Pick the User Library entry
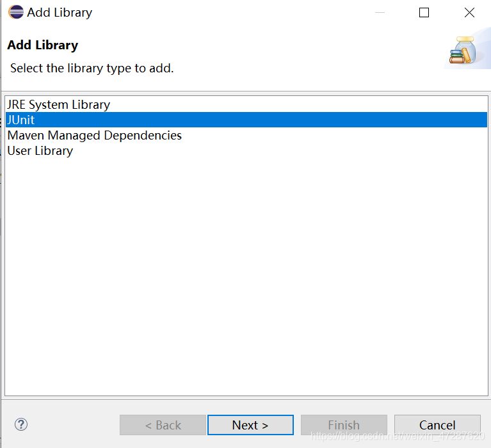This screenshot has width=491, height=448. click(x=246, y=150)
